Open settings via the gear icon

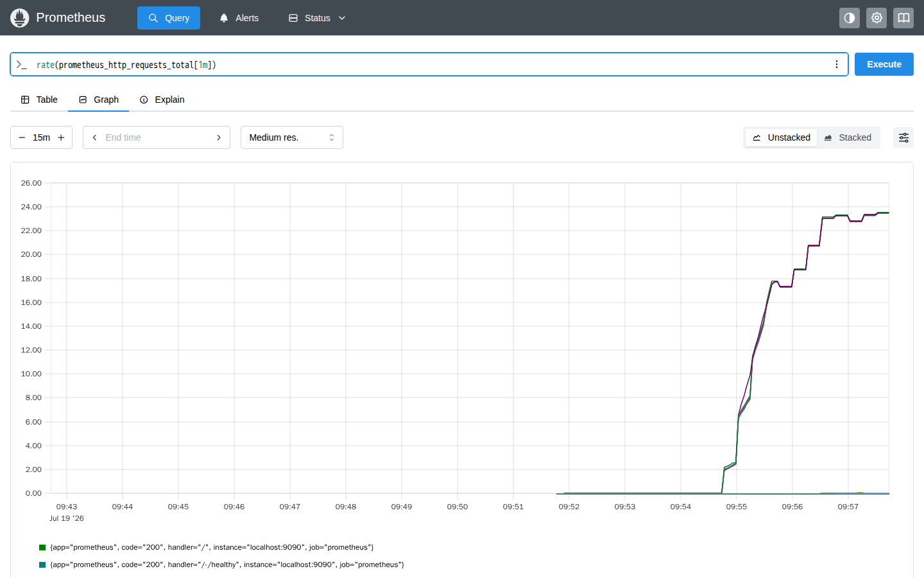point(877,18)
